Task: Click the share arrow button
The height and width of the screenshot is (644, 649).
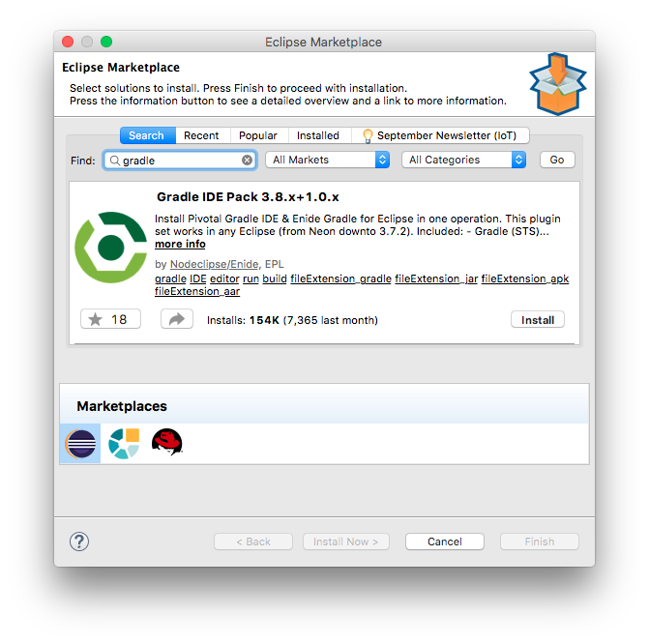Action: 177,319
